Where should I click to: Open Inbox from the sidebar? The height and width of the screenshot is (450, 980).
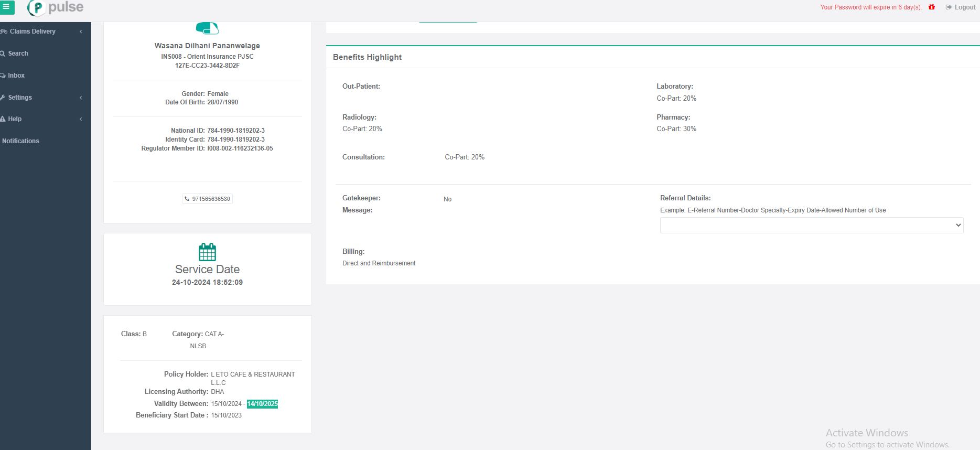tap(16, 76)
